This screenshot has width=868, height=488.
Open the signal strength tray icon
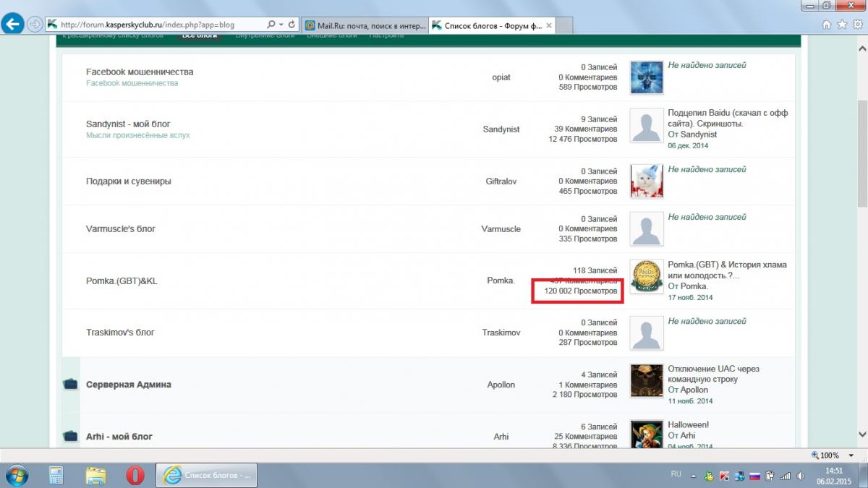click(x=785, y=476)
